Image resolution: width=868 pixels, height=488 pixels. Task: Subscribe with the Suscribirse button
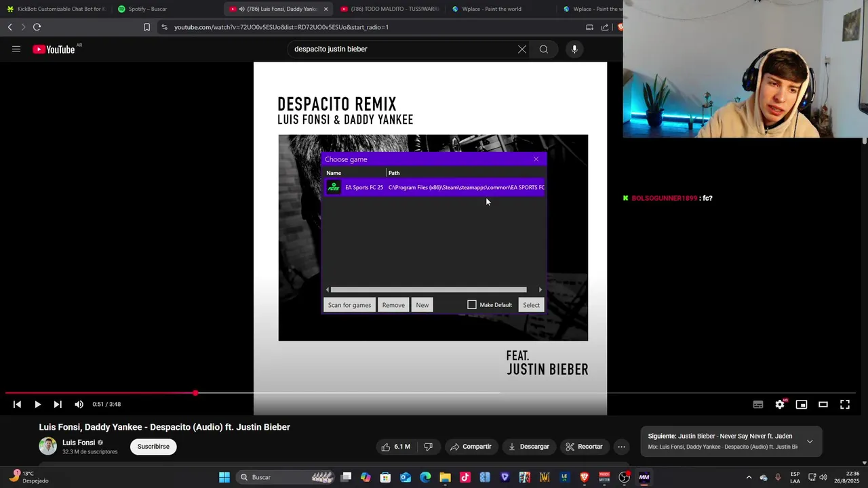point(153,447)
